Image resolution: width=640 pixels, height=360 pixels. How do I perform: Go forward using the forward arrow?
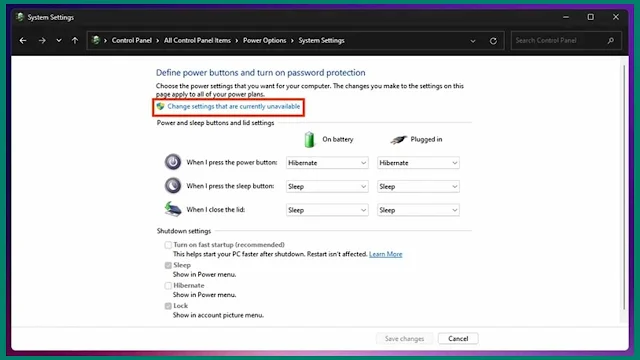(42, 40)
